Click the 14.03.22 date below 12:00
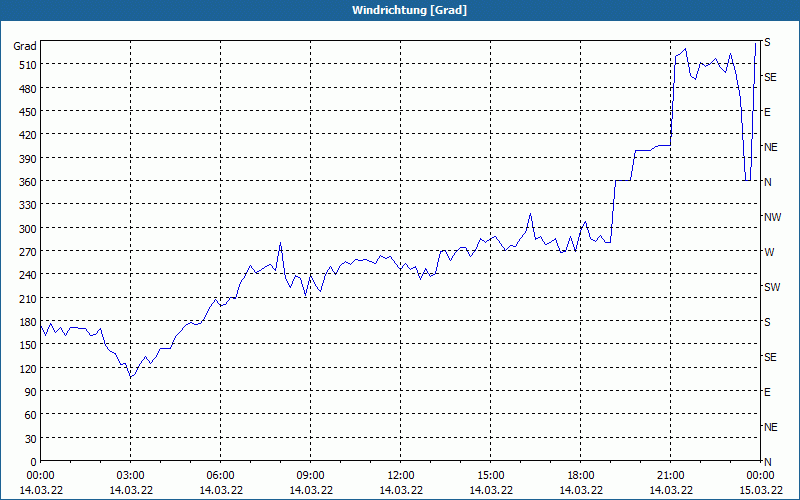800x500 pixels. click(x=401, y=490)
